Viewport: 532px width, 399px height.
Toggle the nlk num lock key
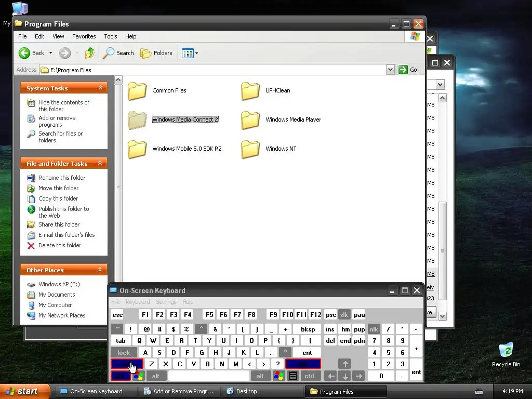[x=374, y=329]
